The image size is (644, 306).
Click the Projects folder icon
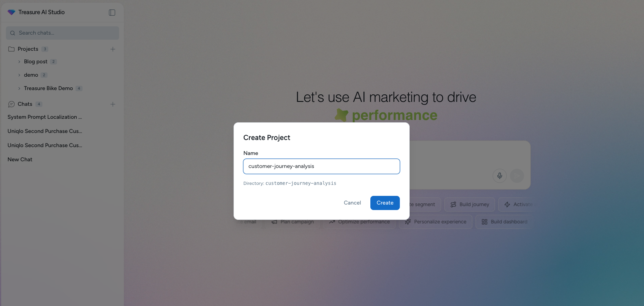11,49
